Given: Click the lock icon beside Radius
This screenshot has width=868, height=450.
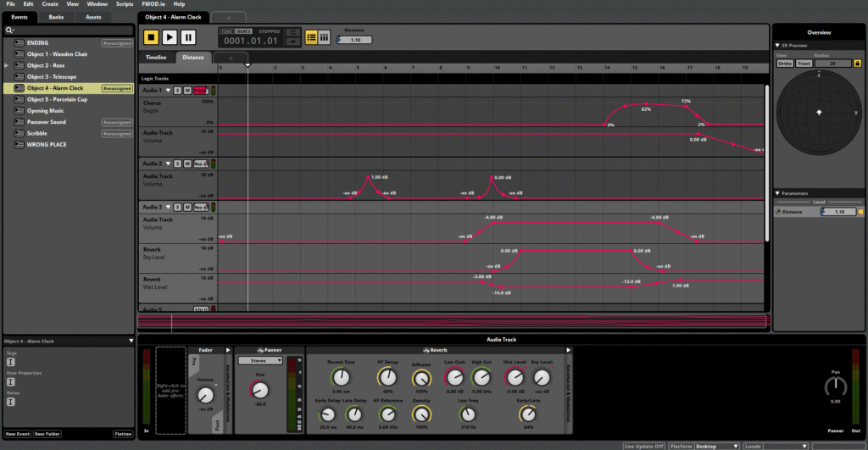Looking at the screenshot, I should (x=858, y=64).
